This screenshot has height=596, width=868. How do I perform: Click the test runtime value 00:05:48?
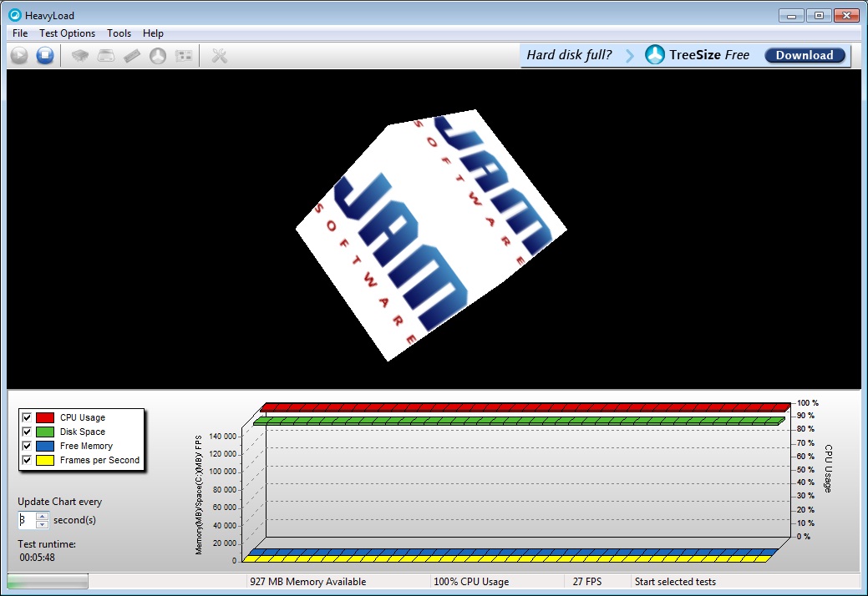tap(37, 558)
